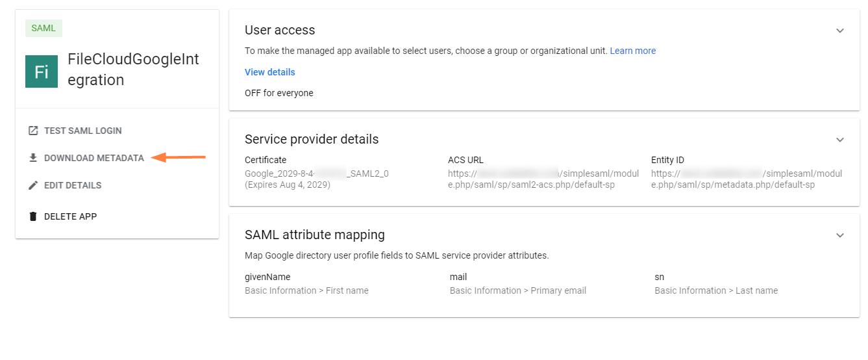Click the open-in-new icon beside Test SAML Login
The height and width of the screenshot is (360, 868).
pos(33,131)
